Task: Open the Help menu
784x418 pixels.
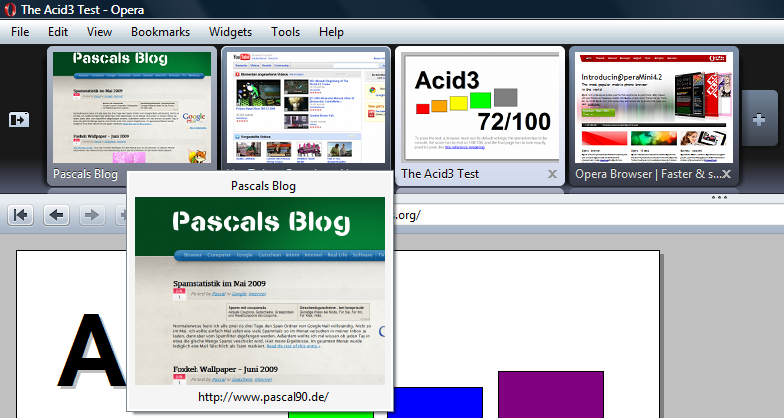Action: pos(331,32)
